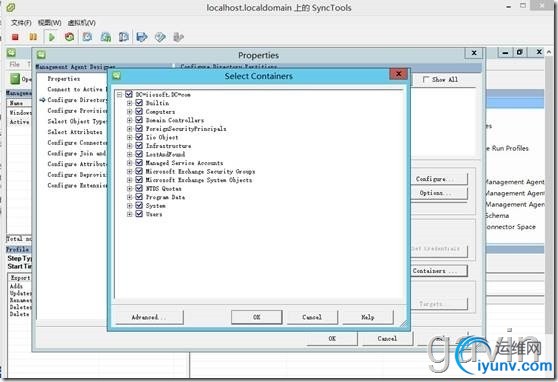Click Connector Space link in right pane
This screenshot has width=558, height=382.
click(x=511, y=227)
